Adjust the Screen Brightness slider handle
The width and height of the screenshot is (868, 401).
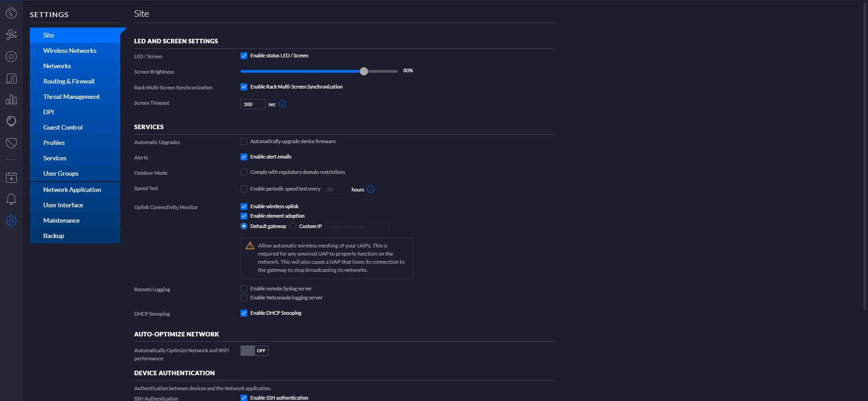click(364, 71)
